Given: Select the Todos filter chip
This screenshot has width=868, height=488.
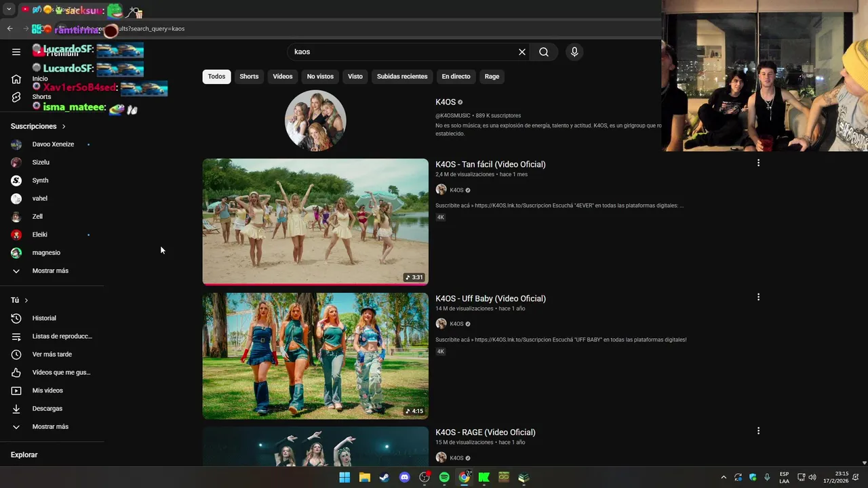Looking at the screenshot, I should tap(216, 77).
